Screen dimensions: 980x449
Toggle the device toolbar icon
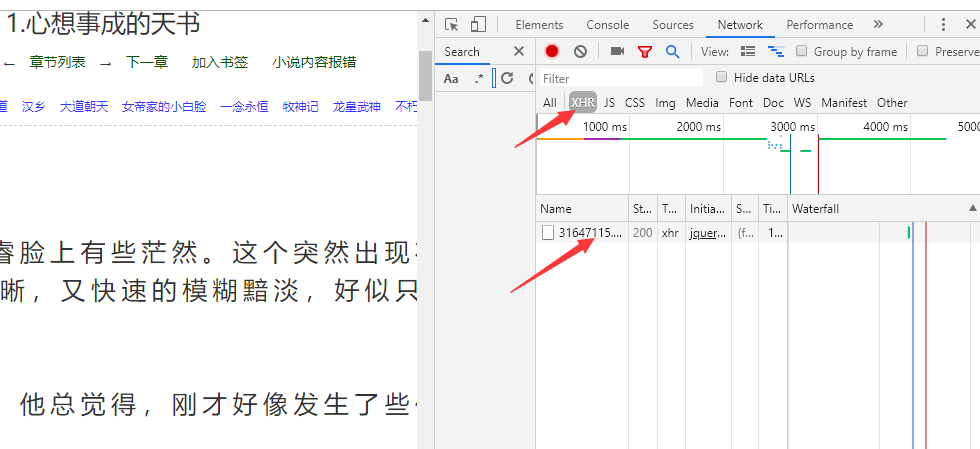pos(478,24)
